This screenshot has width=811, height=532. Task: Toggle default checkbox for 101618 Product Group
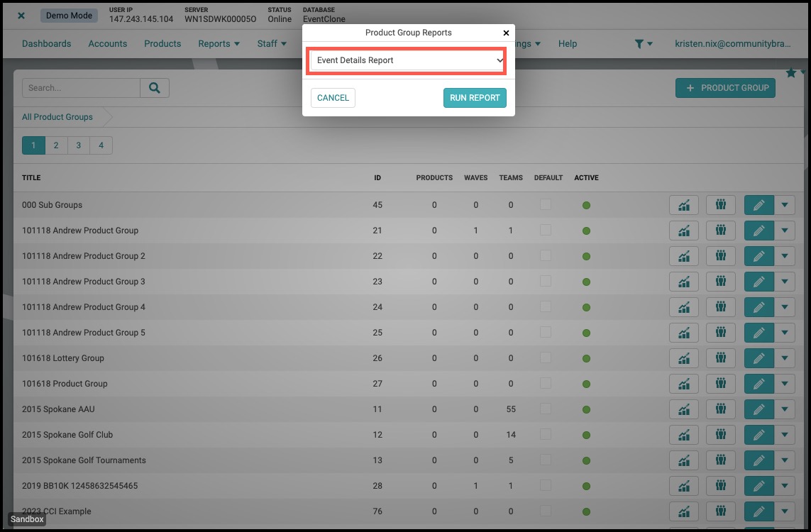(x=545, y=383)
